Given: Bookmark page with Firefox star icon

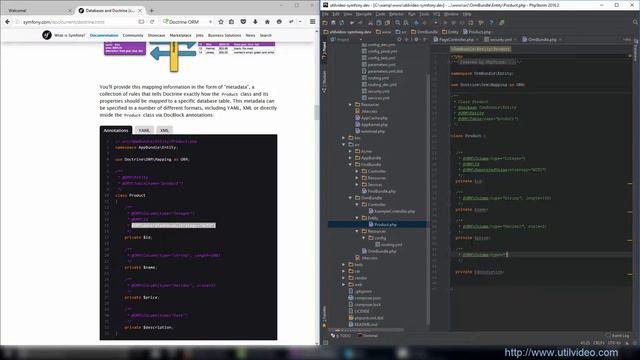Looking at the screenshot, I should [221, 22].
